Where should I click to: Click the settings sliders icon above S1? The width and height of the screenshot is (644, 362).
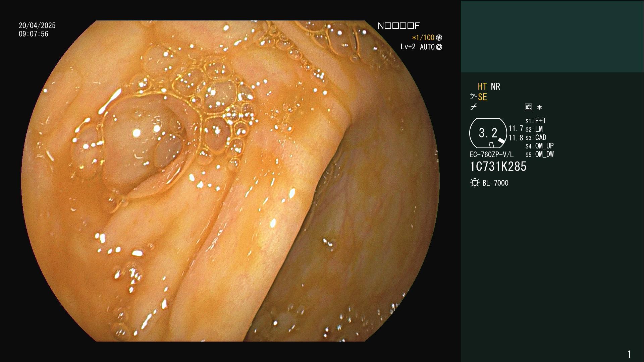click(x=528, y=107)
